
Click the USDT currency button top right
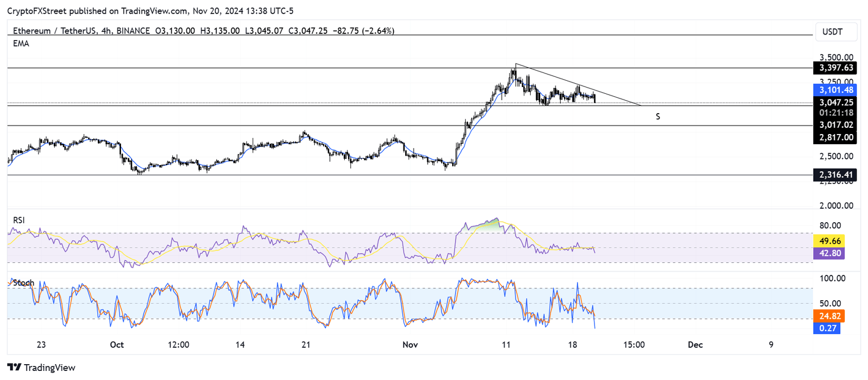tap(836, 32)
